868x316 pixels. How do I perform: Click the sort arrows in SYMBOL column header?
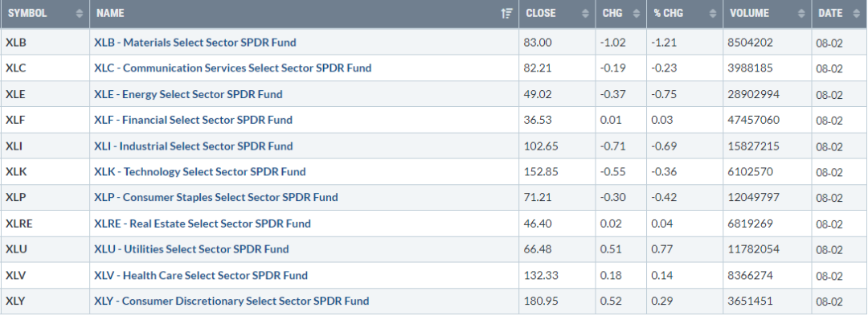click(79, 14)
